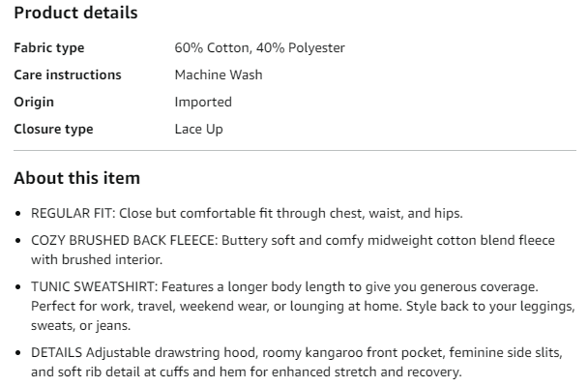
Task: Click the Imported value text
Action: [x=203, y=102]
